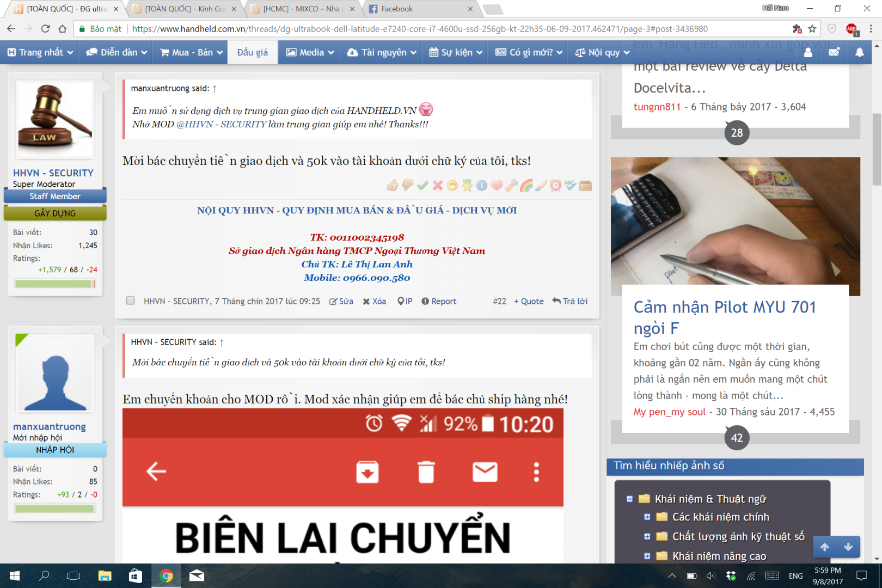Open the Pilot MYU 701 pen thumbnail
882x588 pixels.
click(x=735, y=226)
